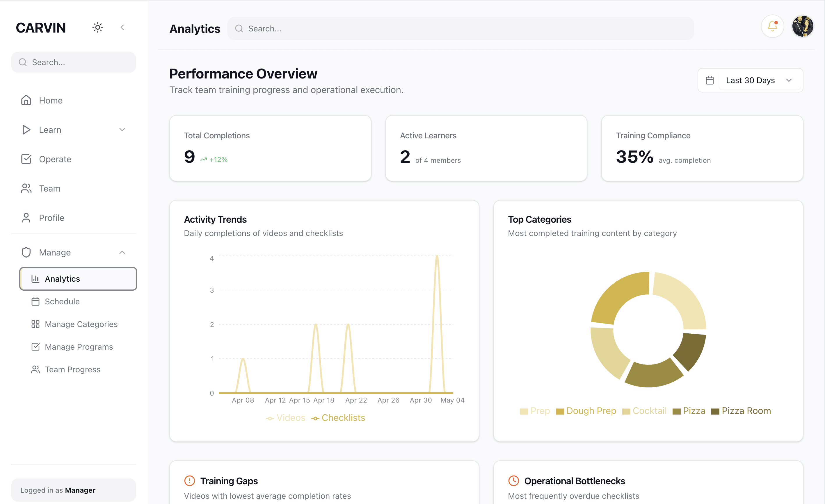The width and height of the screenshot is (825, 504).
Task: Click the Activity Trends title
Action: [x=215, y=219]
